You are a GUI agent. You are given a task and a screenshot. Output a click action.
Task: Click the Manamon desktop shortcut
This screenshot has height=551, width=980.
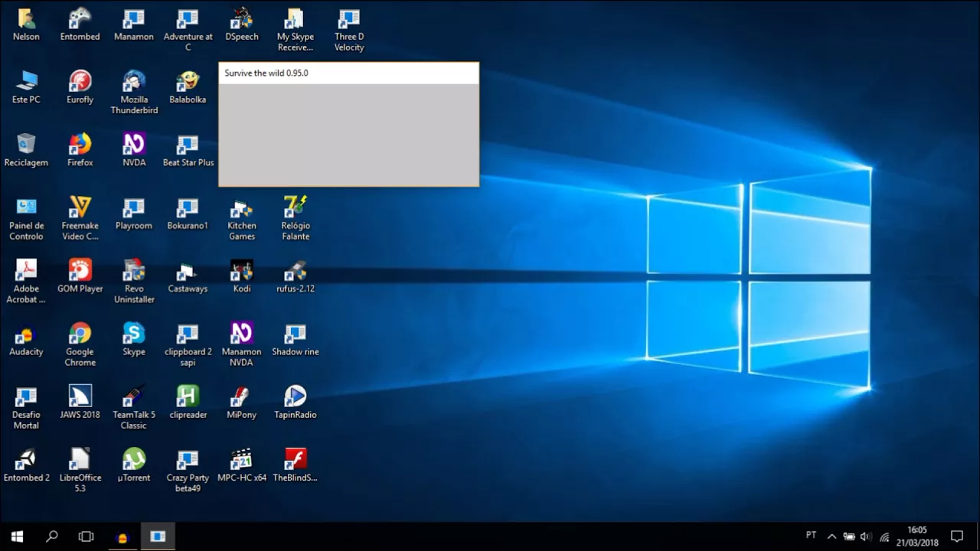click(134, 24)
